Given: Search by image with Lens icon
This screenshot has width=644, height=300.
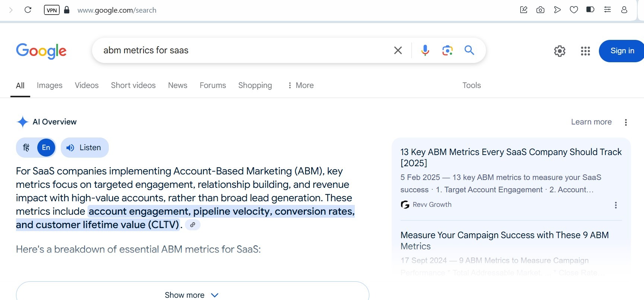Looking at the screenshot, I should click(447, 50).
